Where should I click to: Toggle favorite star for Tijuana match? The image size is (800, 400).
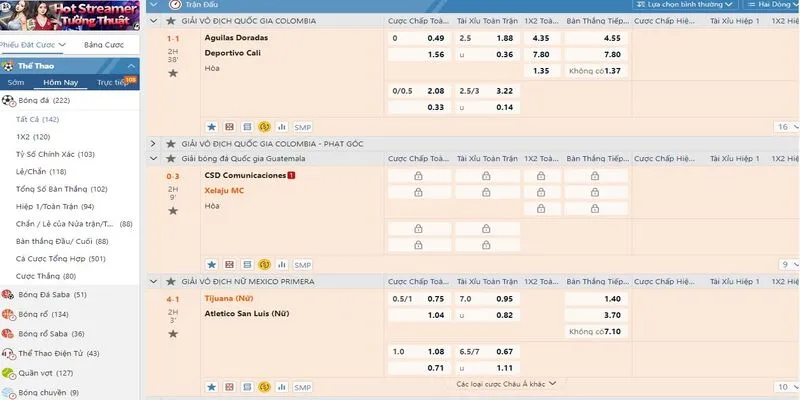[173, 335]
